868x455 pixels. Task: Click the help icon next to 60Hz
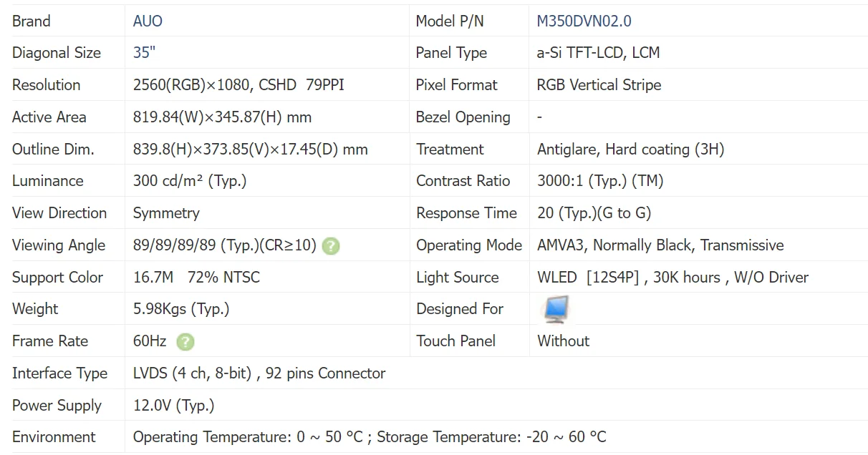coord(185,342)
